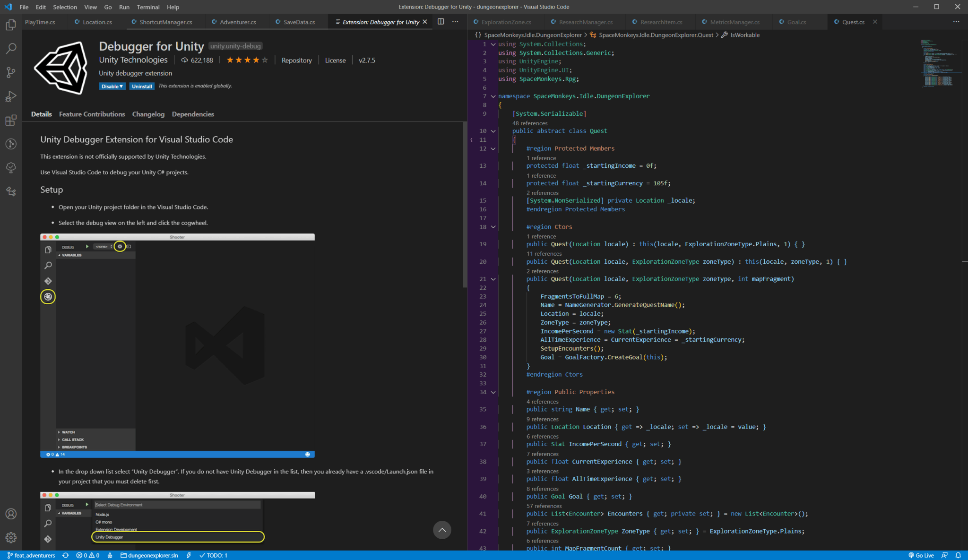Click the Uninstall button
Viewport: 968px width, 560px height.
pos(142,86)
